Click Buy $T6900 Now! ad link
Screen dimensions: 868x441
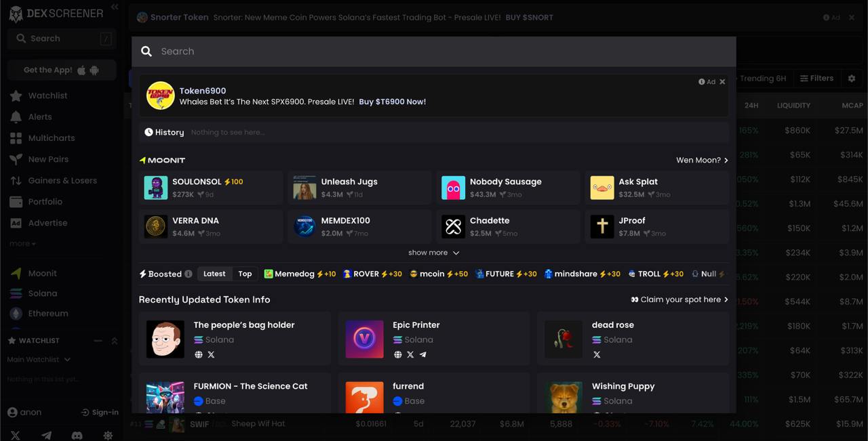(392, 102)
